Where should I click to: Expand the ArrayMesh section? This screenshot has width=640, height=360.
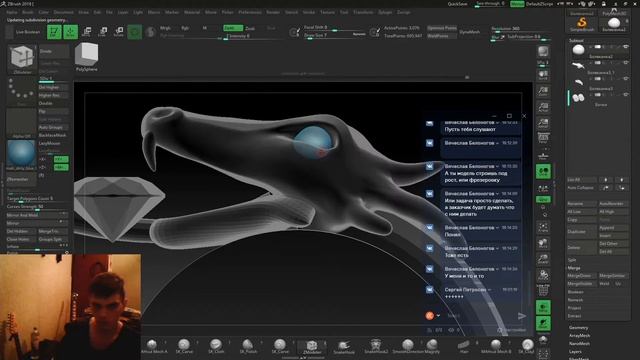[579, 336]
